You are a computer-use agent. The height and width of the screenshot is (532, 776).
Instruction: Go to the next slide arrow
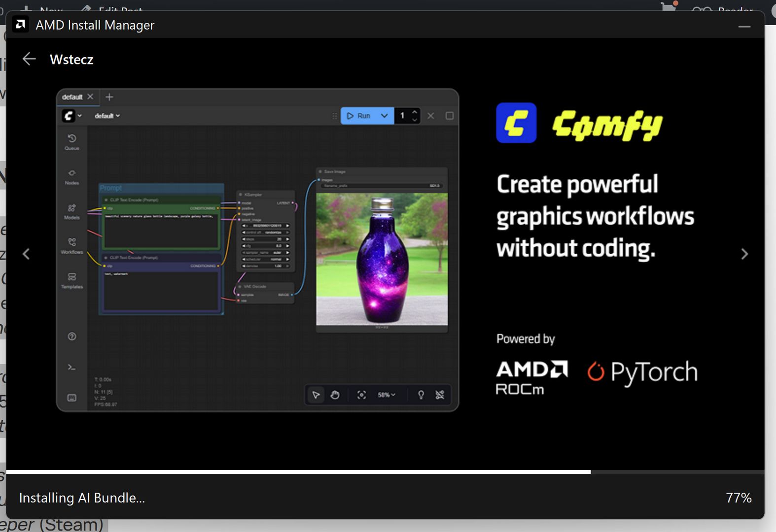[x=744, y=254]
